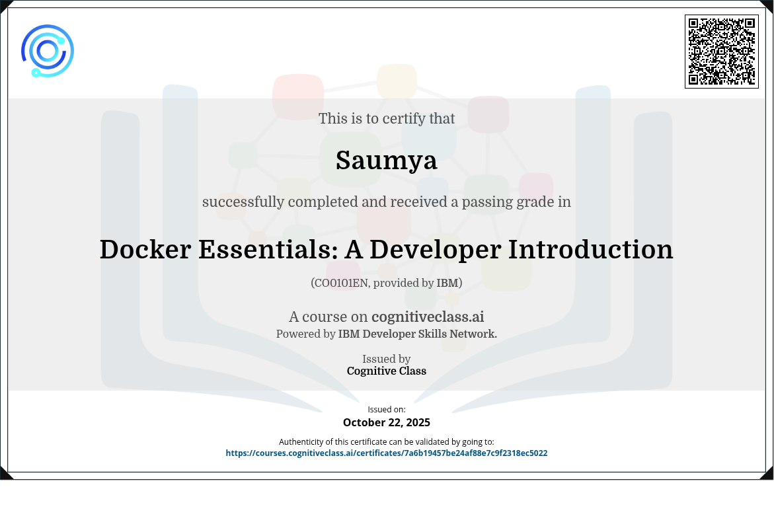Click the "(CO0101EN, provided by IBM)" course code
This screenshot has height=532, width=774.
point(387,283)
